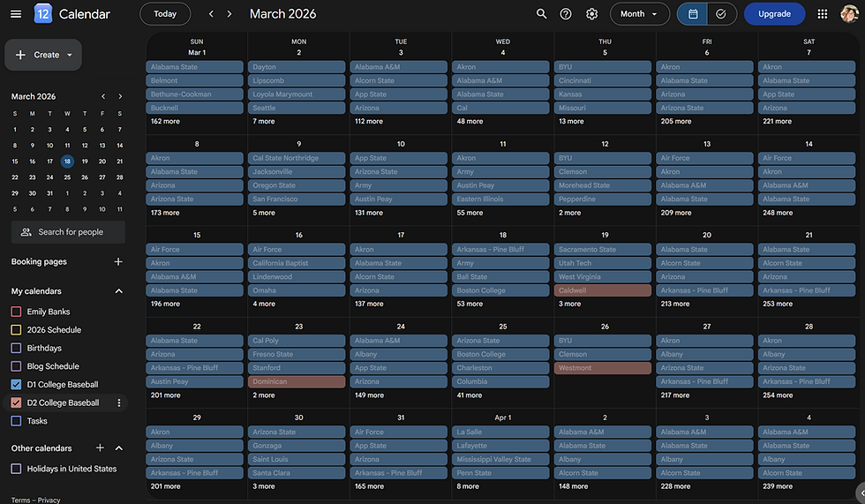Viewport: 865px width, 504px height.
Task: Open the account profile avatar
Action: pyautogui.click(x=848, y=14)
